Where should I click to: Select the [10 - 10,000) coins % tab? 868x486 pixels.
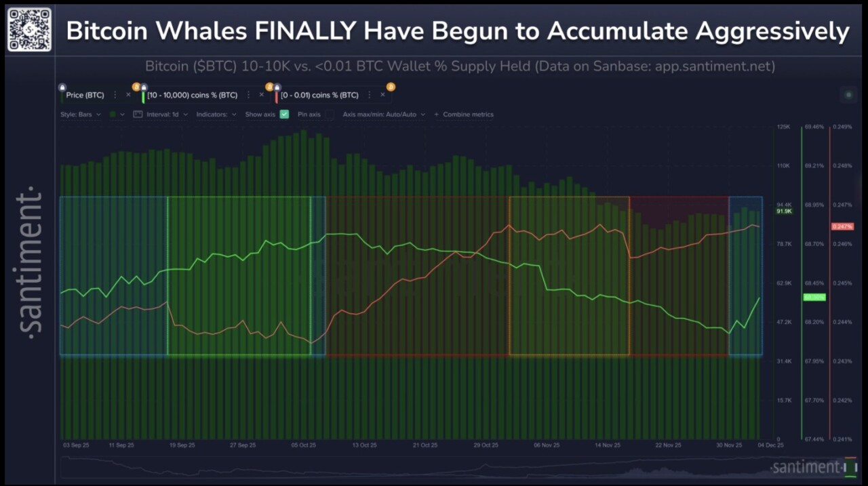tap(193, 95)
